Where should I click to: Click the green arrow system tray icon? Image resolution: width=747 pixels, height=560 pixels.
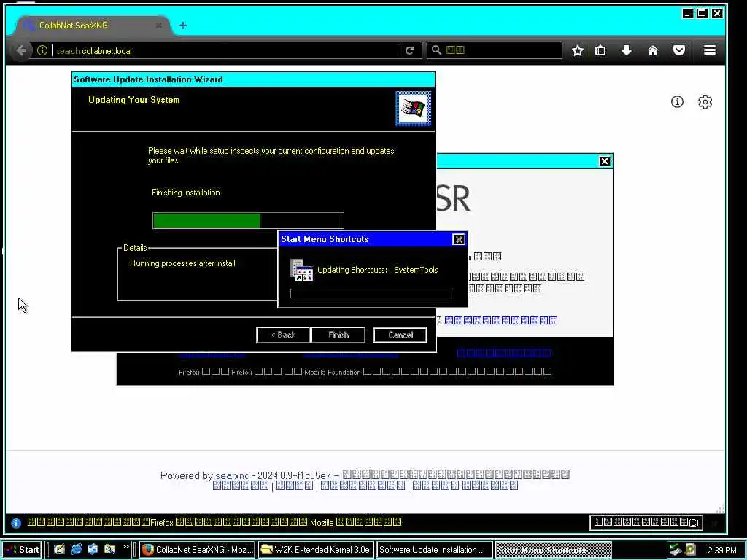(675, 550)
